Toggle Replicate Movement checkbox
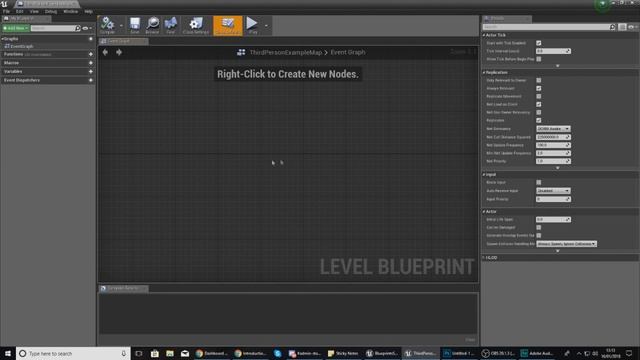Viewport: 640px width, 360px height. [539, 96]
